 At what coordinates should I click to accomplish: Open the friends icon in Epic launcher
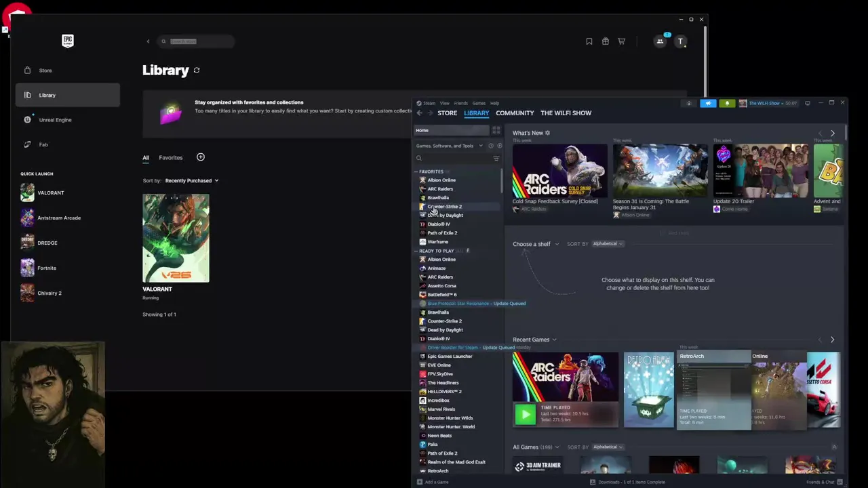[660, 41]
